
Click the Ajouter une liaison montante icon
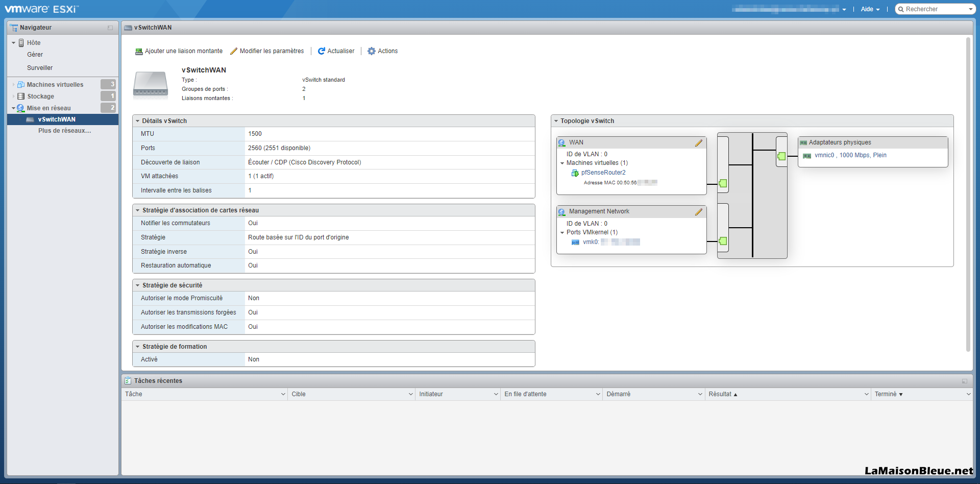139,51
